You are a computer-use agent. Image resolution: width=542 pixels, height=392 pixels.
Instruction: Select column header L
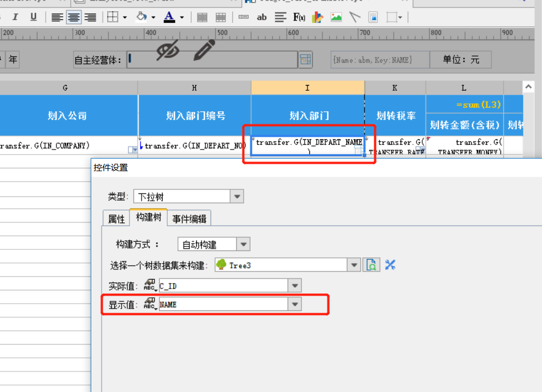pyautogui.click(x=464, y=88)
